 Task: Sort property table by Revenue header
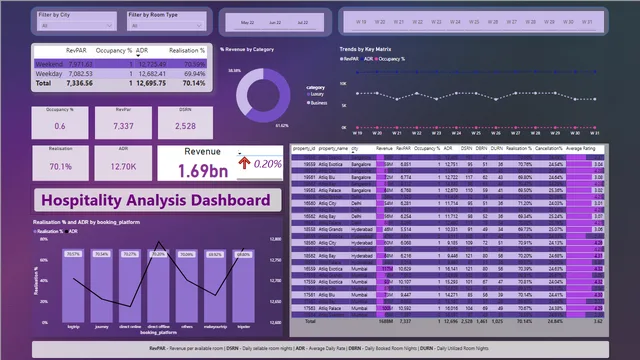tap(384, 149)
